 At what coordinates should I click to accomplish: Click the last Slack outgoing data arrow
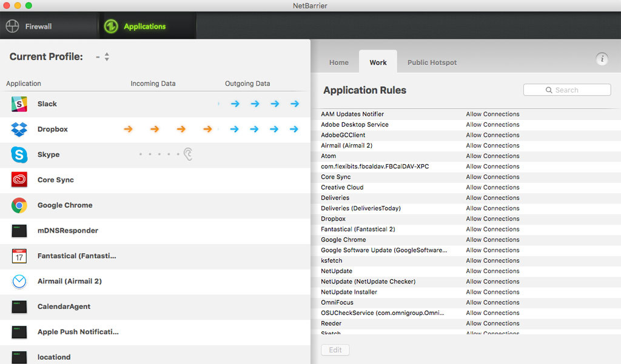pyautogui.click(x=295, y=104)
